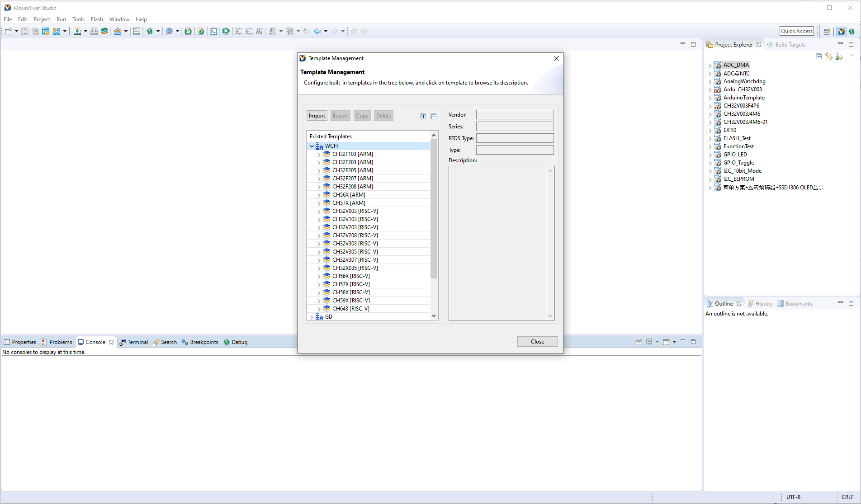Click Open Console icon in console toolbar
This screenshot has height=504, width=861.
coord(666,342)
